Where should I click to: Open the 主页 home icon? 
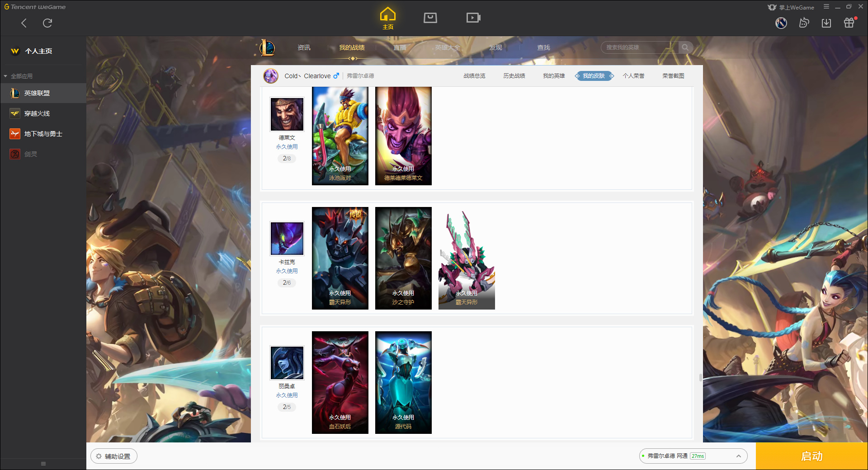tap(388, 18)
